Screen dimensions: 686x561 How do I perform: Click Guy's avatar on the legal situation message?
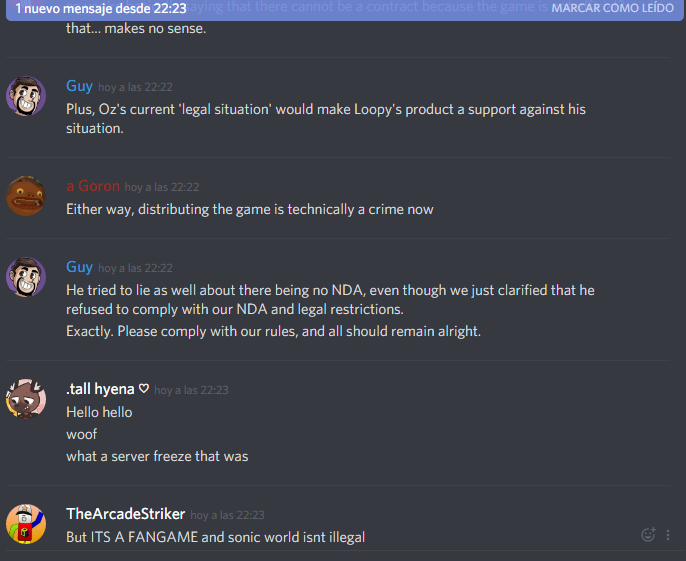click(x=26, y=96)
